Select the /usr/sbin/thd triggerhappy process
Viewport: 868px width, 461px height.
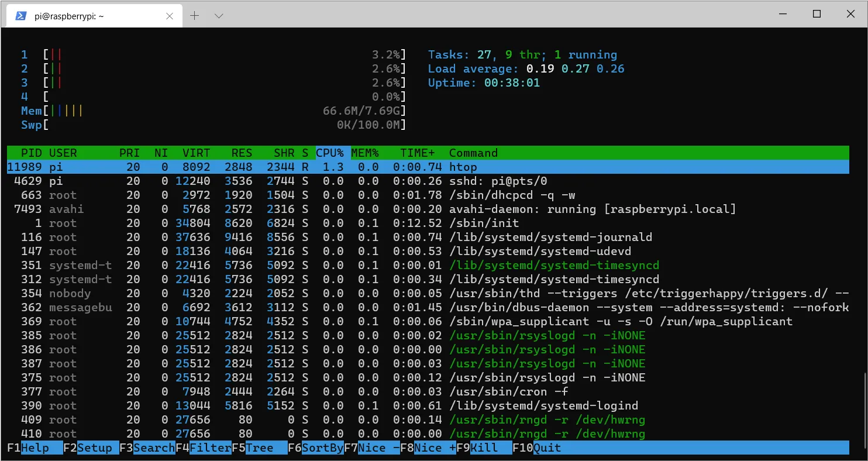428,293
